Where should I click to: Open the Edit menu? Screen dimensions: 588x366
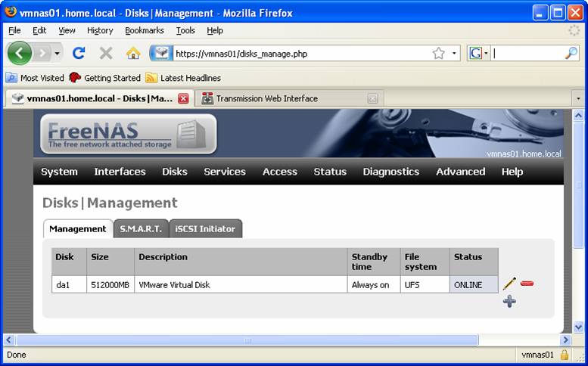pyautogui.click(x=39, y=31)
